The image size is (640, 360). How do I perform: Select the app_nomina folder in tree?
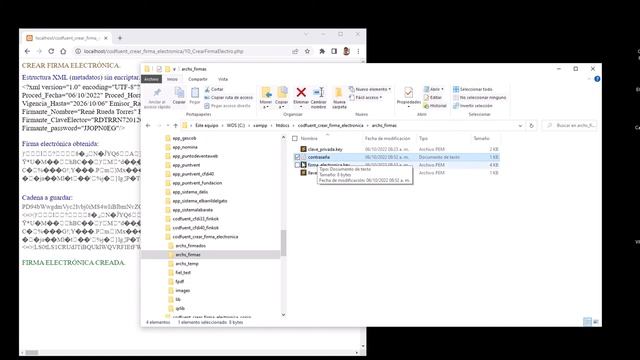(x=185, y=147)
